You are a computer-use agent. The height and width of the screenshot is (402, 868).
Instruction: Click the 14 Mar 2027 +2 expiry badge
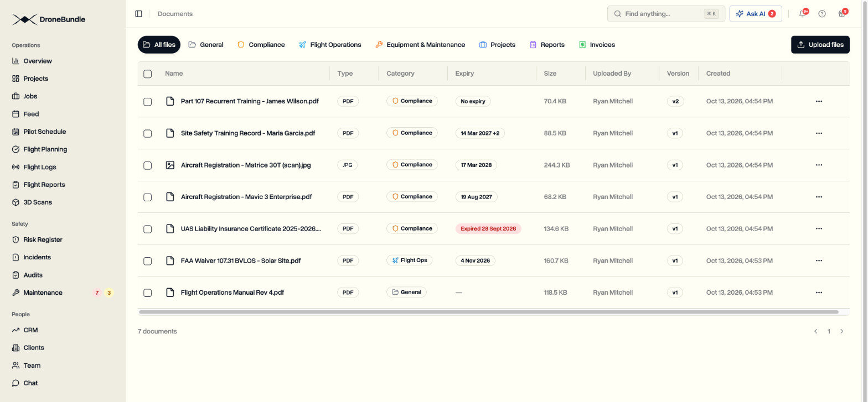pyautogui.click(x=480, y=133)
